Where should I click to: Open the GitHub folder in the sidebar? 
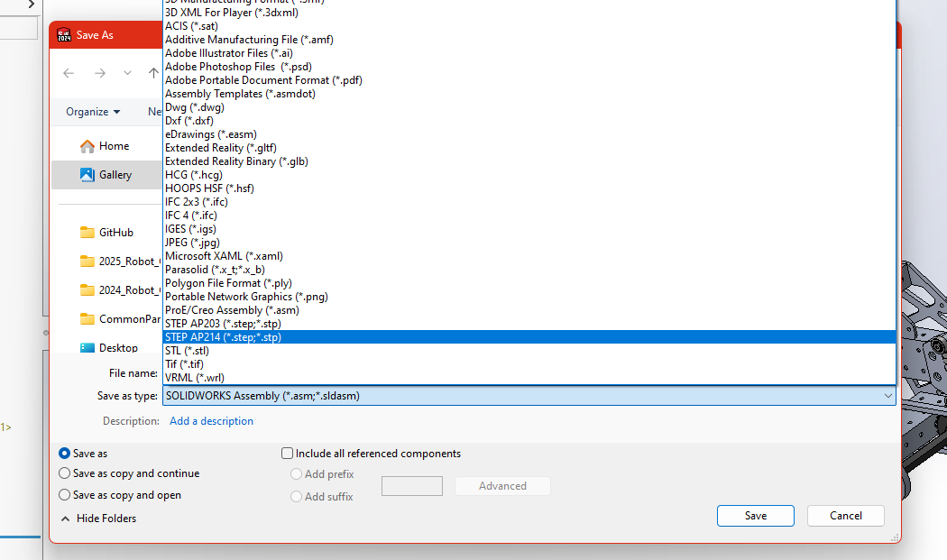[x=116, y=233]
